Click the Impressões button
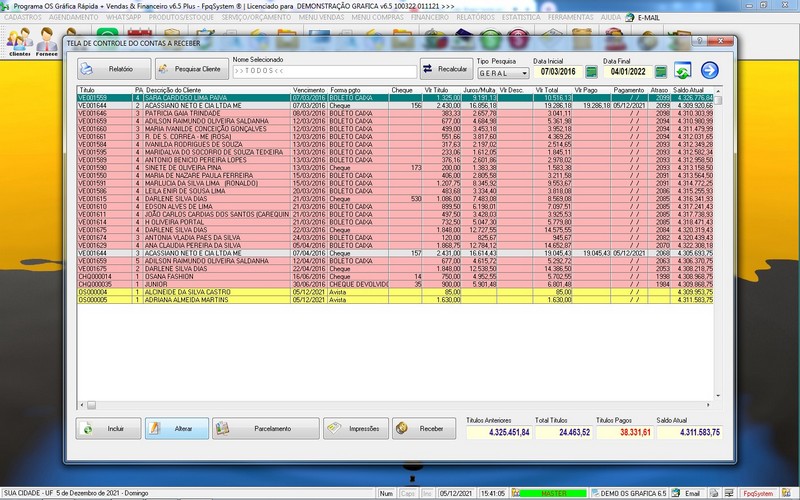The height and width of the screenshot is (500, 800). [356, 429]
